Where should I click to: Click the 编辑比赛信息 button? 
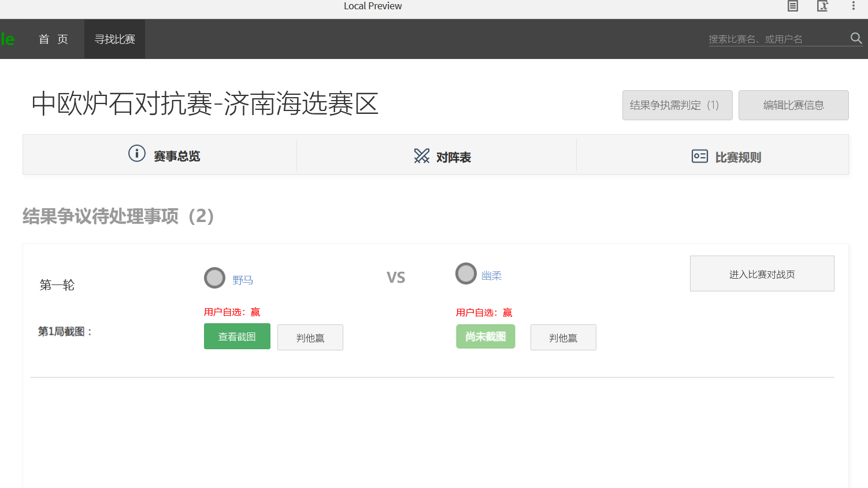tap(793, 105)
